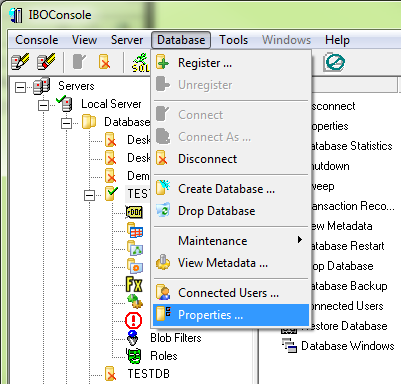
Task: Click the TESTDB disconnected database icon
Action: 110,374
